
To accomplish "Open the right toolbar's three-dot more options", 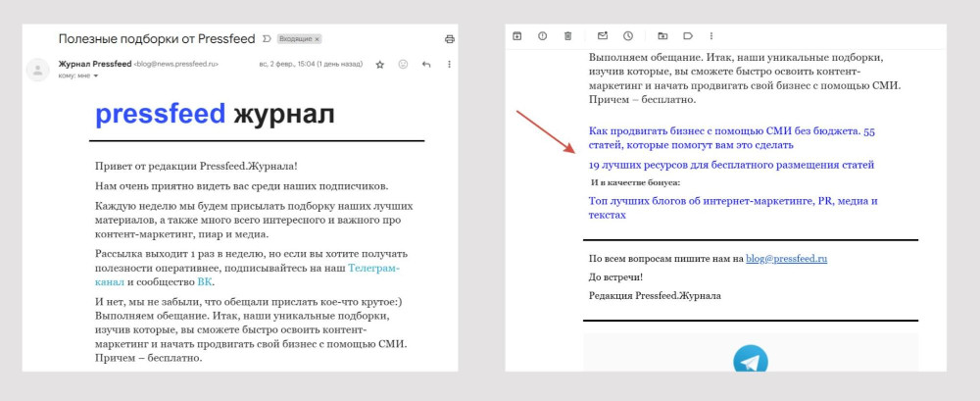I will [x=710, y=35].
